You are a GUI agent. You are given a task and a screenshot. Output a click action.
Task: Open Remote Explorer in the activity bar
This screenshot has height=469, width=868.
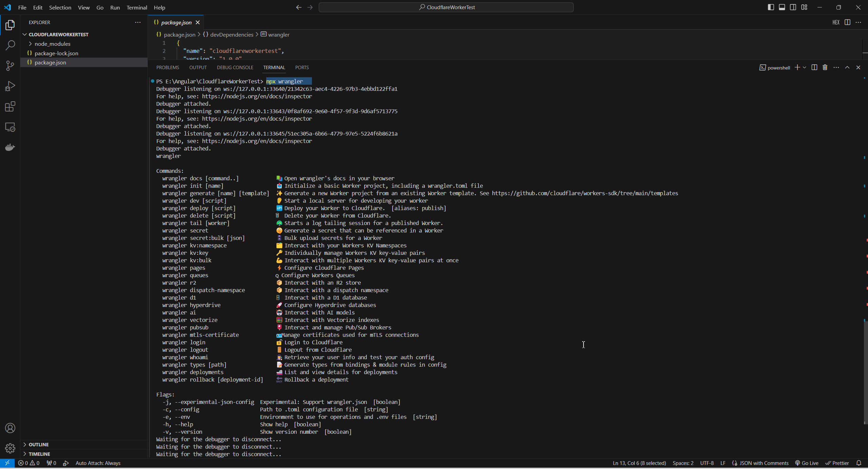click(10, 127)
